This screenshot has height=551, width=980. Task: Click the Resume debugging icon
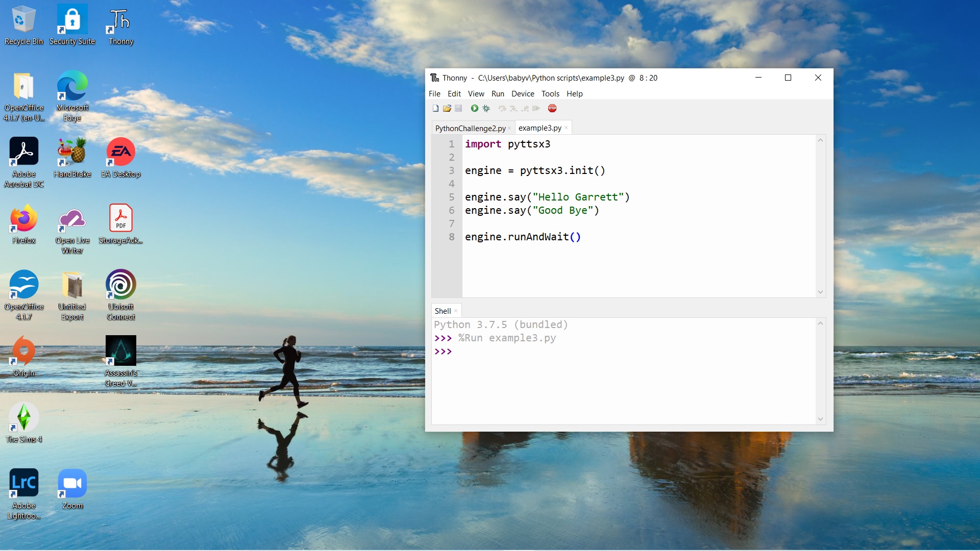point(536,108)
